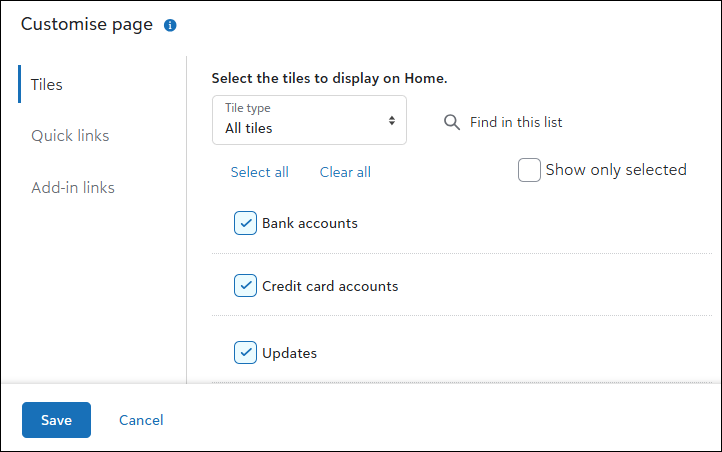Viewport: 722px width, 452px height.
Task: Open the All tiles combo box
Action: [x=309, y=120]
